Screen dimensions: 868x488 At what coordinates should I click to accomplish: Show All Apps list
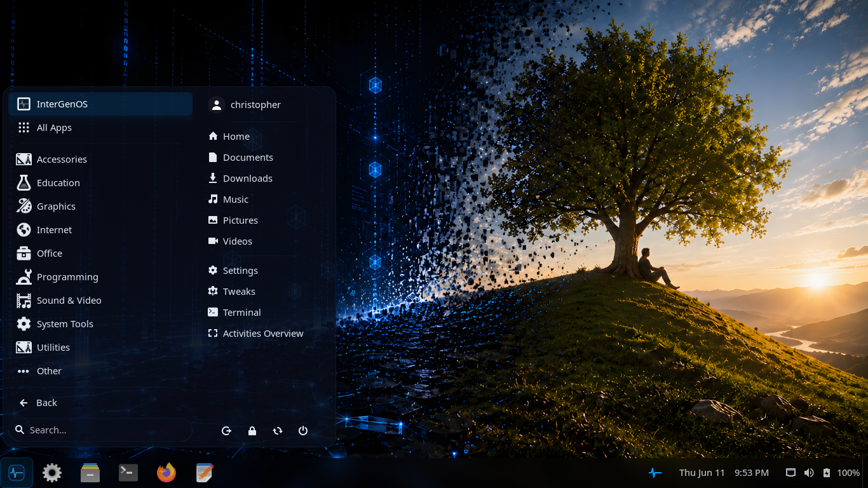pos(100,128)
